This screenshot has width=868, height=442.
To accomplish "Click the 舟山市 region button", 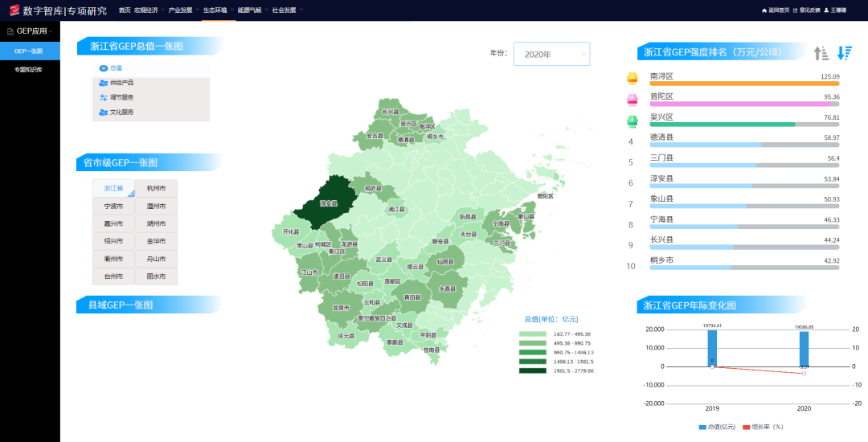I will (x=156, y=259).
